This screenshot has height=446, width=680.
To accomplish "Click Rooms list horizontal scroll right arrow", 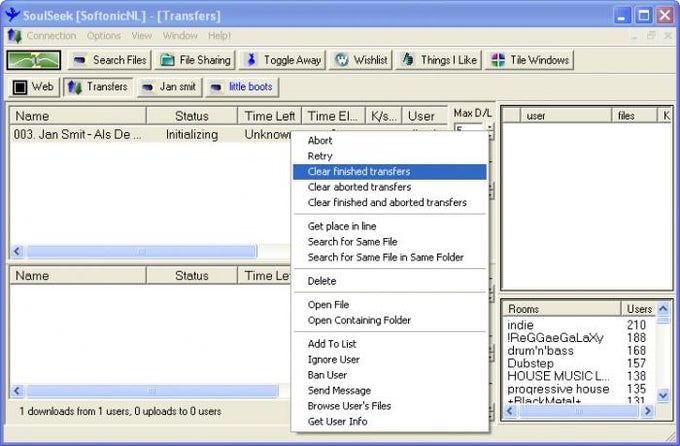I will [647, 411].
